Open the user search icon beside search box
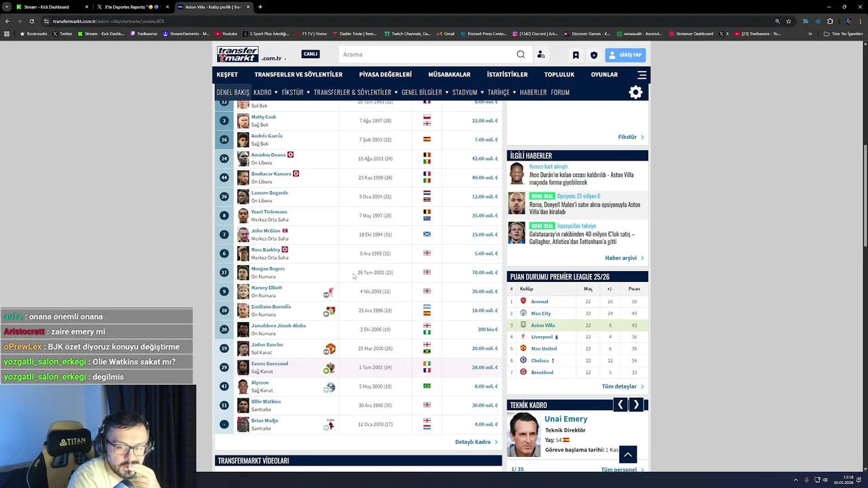The image size is (868, 488). click(540, 55)
